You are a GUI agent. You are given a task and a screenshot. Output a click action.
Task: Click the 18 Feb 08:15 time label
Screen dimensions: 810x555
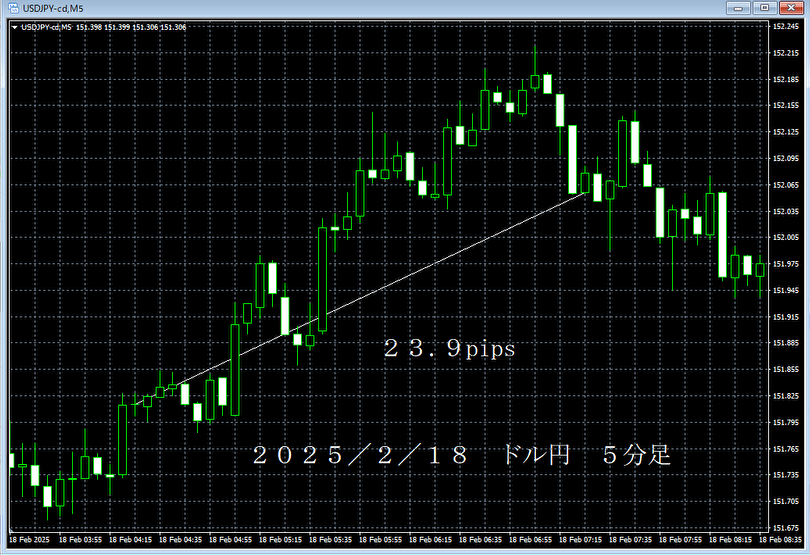coord(730,539)
